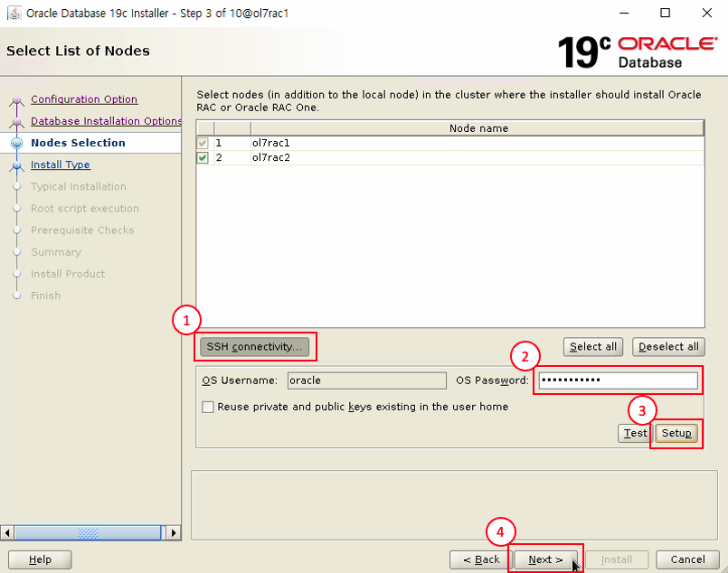Open the Configuration Option step
Viewport: 728px width, 573px height.
[x=84, y=99]
